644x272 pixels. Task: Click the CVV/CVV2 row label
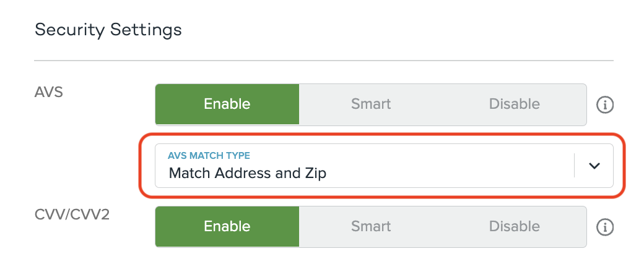(66, 215)
